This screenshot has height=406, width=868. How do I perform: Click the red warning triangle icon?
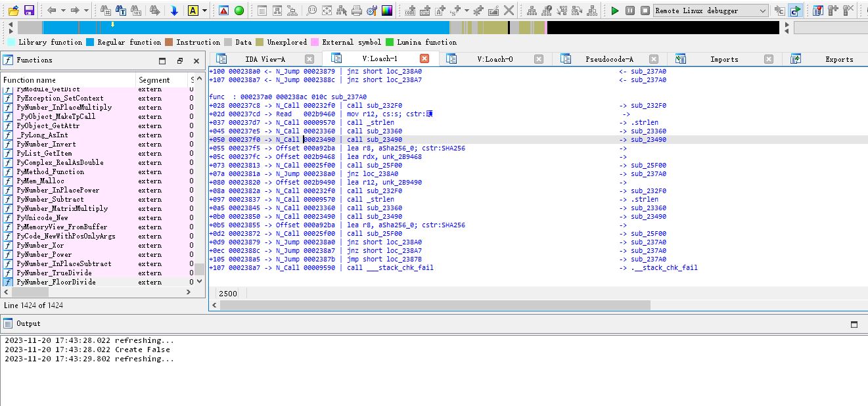(224, 11)
